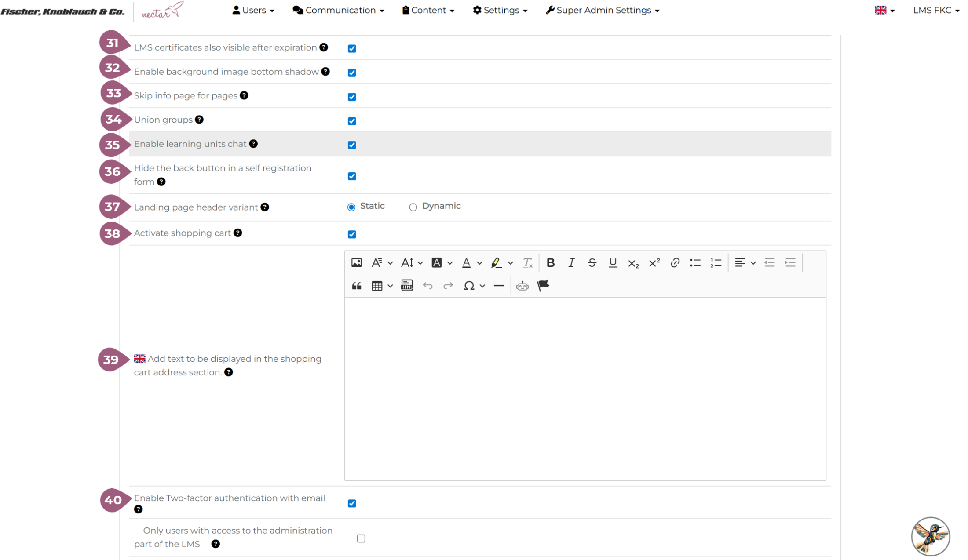Uncheck Enable learning units chat
This screenshot has width=968, height=560.
click(x=352, y=145)
